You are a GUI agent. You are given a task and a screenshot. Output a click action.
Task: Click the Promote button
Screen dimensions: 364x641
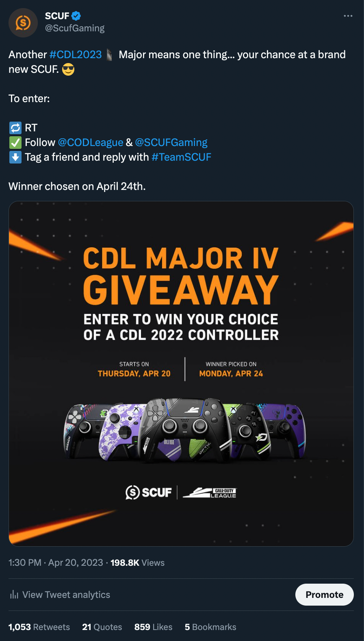tap(325, 595)
